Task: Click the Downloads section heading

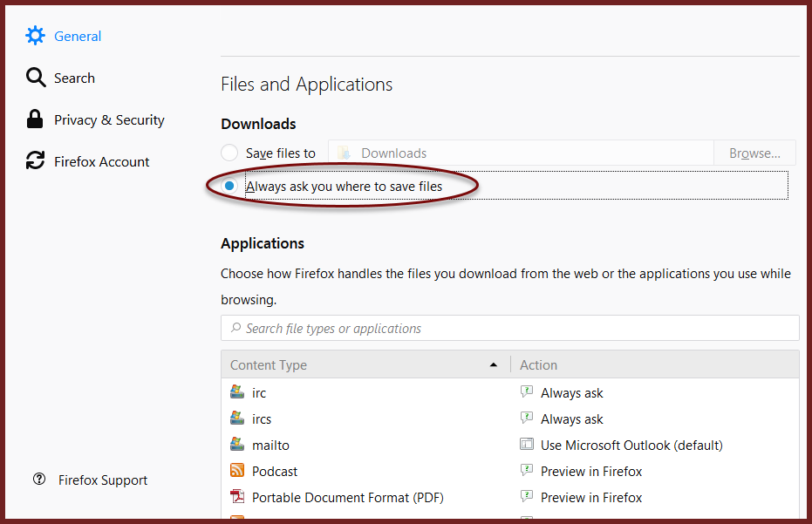Action: tap(258, 124)
